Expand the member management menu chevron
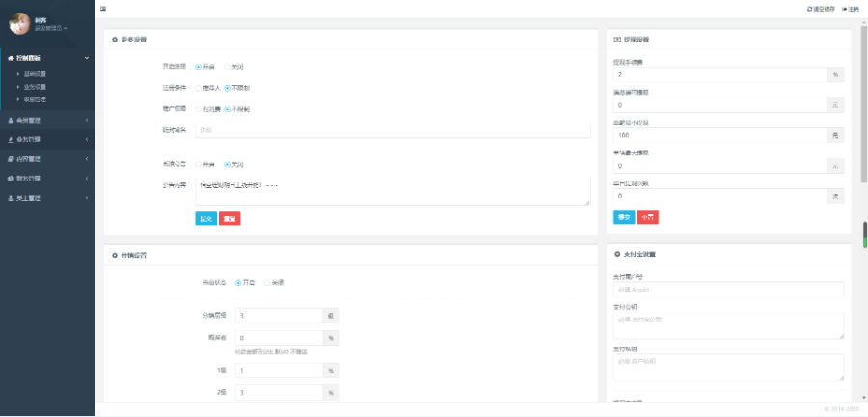 (x=87, y=120)
